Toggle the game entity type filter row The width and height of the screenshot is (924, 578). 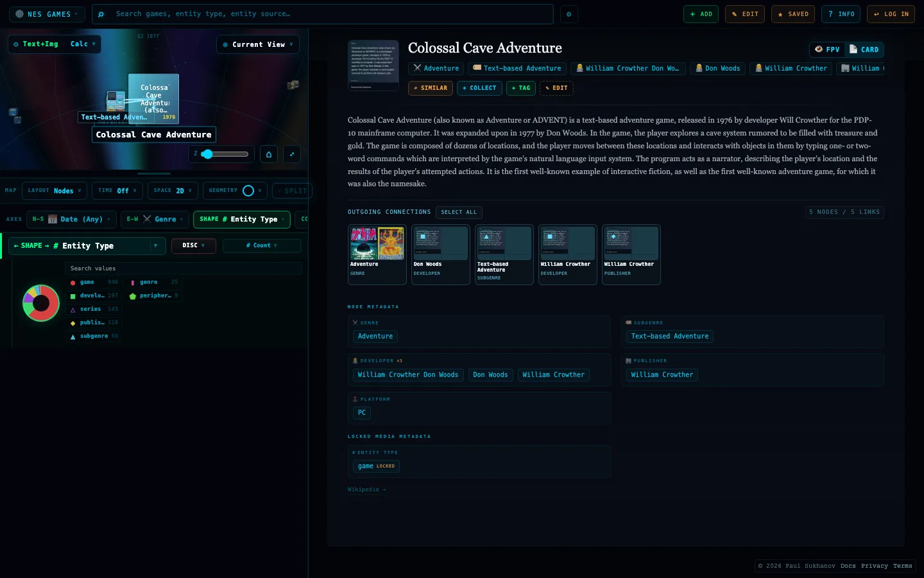94,283
